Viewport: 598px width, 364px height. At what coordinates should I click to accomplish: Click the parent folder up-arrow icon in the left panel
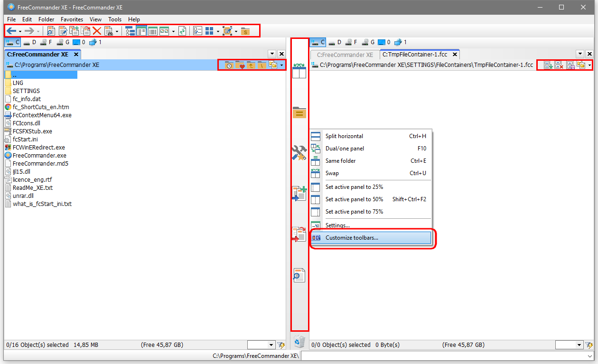tap(251, 65)
